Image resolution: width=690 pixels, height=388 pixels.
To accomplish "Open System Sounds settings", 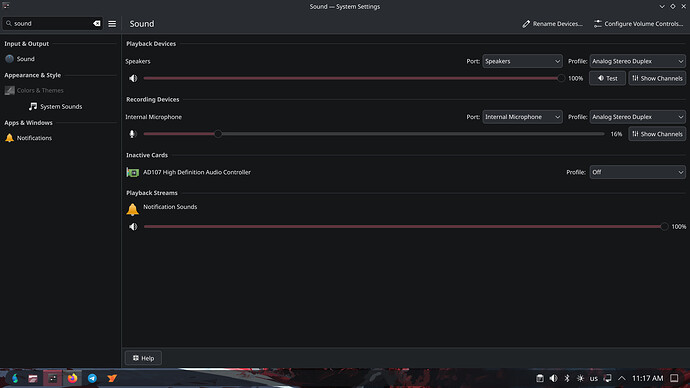I will click(x=60, y=106).
